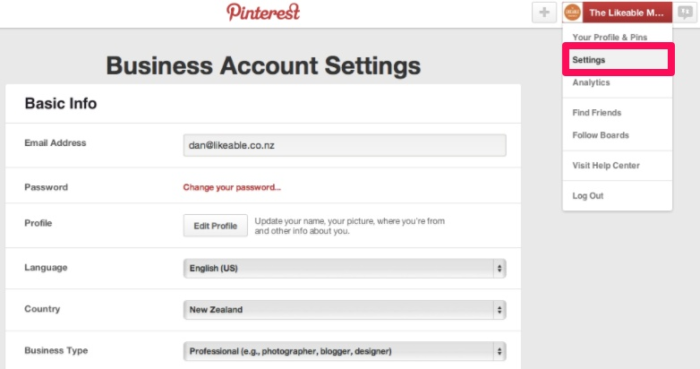Open Visit Help Center menu item
Image resolution: width=700 pixels, height=369 pixels.
606,165
